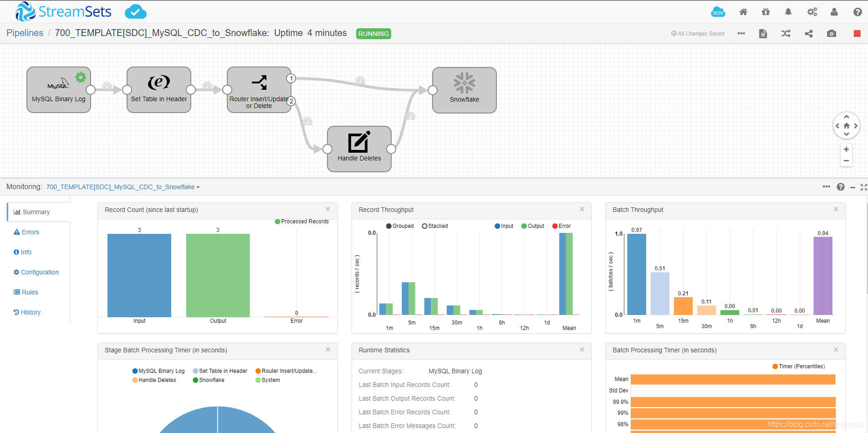Click the StreamSets logo
868x433 pixels.
64,11
